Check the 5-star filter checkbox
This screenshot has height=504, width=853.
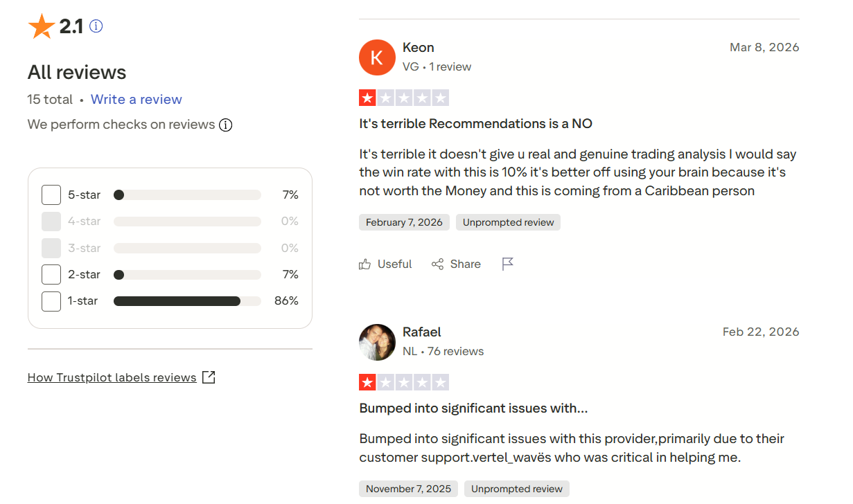51,195
